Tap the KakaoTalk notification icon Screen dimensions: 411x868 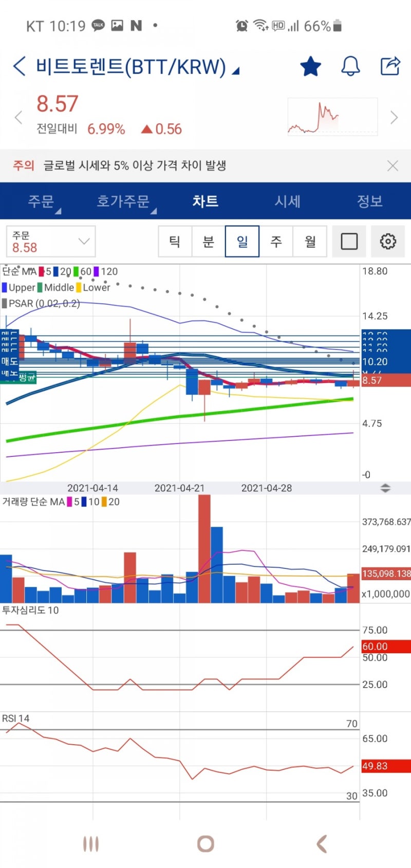98,25
